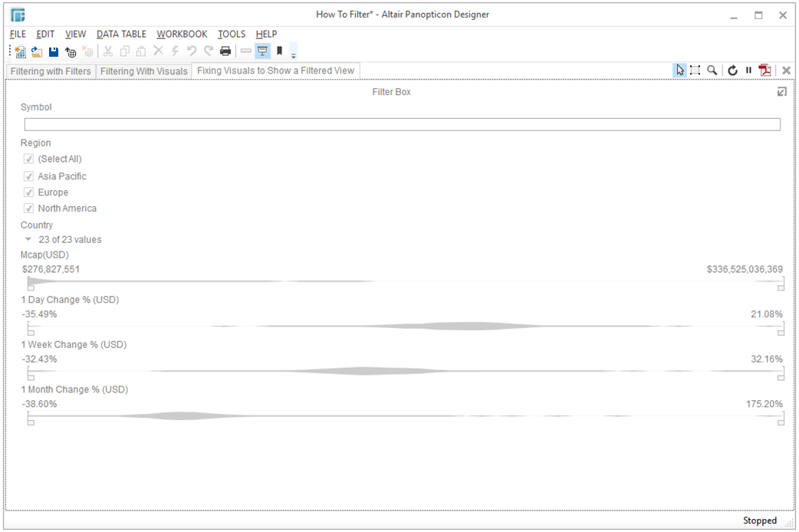Pause data updates with the pause icon

pos(748,71)
